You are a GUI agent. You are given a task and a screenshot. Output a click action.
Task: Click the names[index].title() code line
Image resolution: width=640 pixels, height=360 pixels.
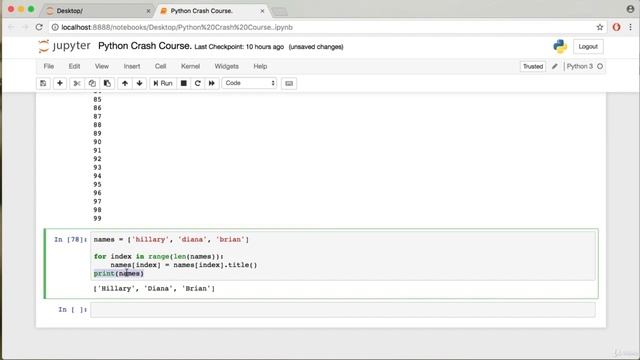[x=184, y=265]
